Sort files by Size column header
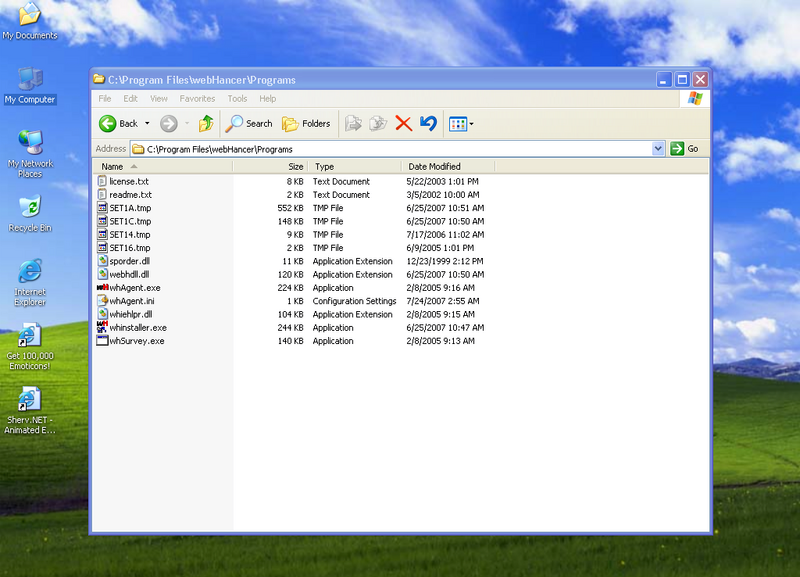The image size is (800, 577). (270, 166)
